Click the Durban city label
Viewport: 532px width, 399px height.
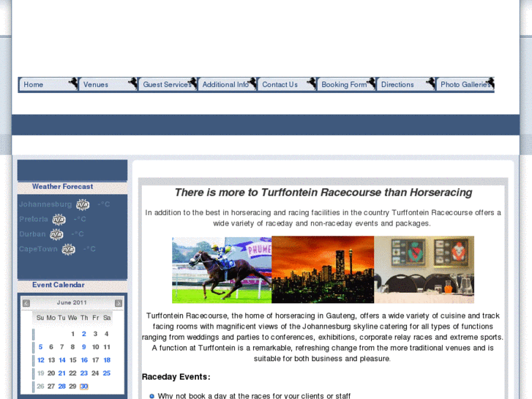tap(32, 234)
